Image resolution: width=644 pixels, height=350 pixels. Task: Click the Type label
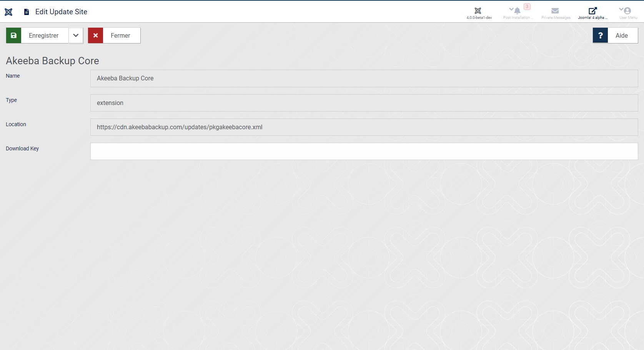click(x=11, y=100)
